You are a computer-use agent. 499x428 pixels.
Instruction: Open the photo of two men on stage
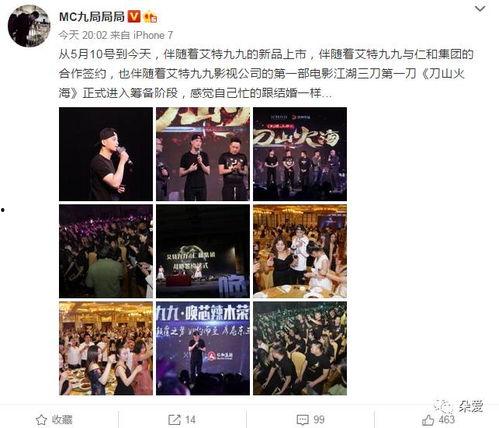203,154
